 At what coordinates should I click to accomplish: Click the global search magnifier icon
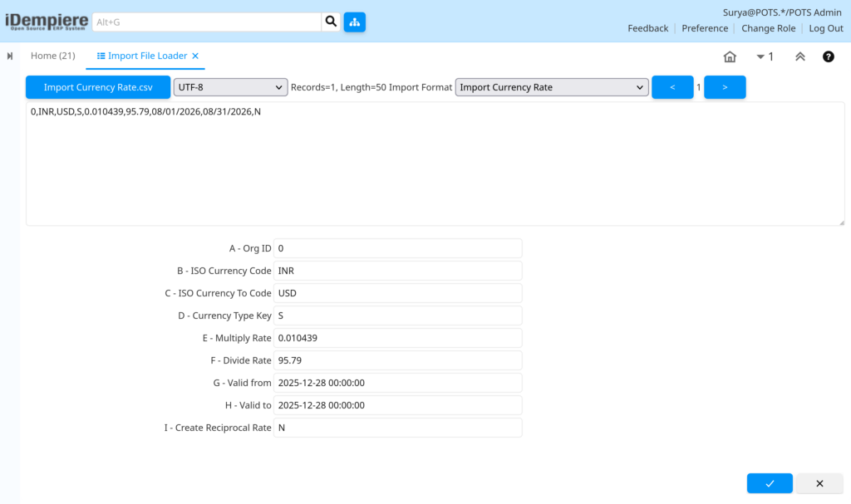331,22
